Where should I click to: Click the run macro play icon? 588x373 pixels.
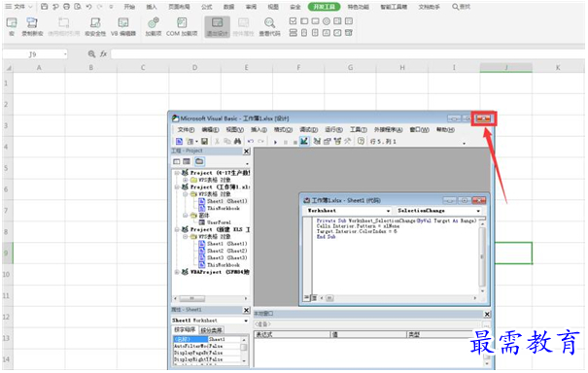[275, 142]
